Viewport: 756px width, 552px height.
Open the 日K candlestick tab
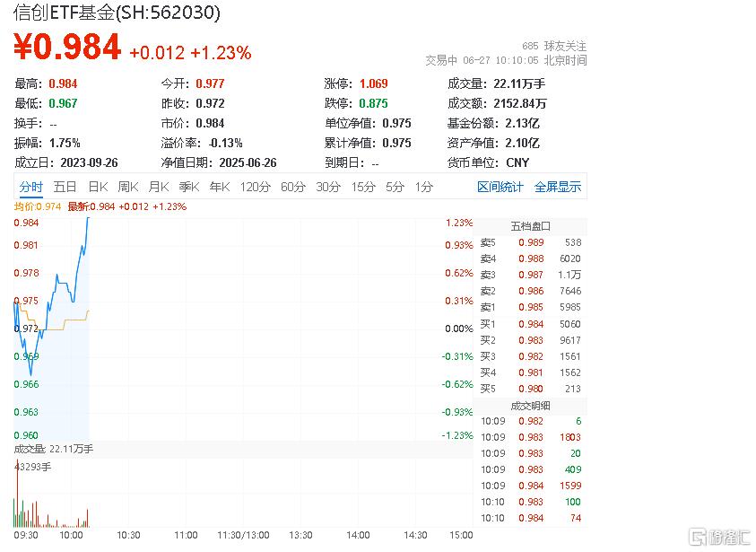coord(98,187)
